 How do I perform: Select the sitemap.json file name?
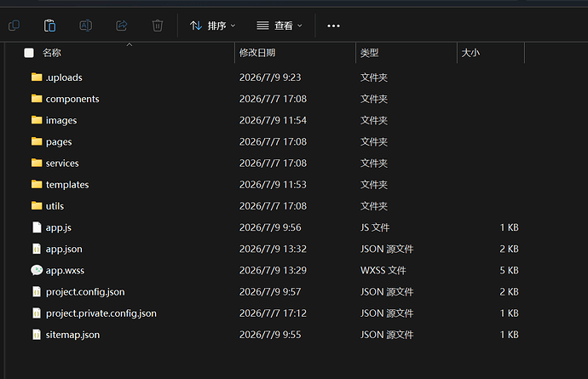click(x=72, y=335)
